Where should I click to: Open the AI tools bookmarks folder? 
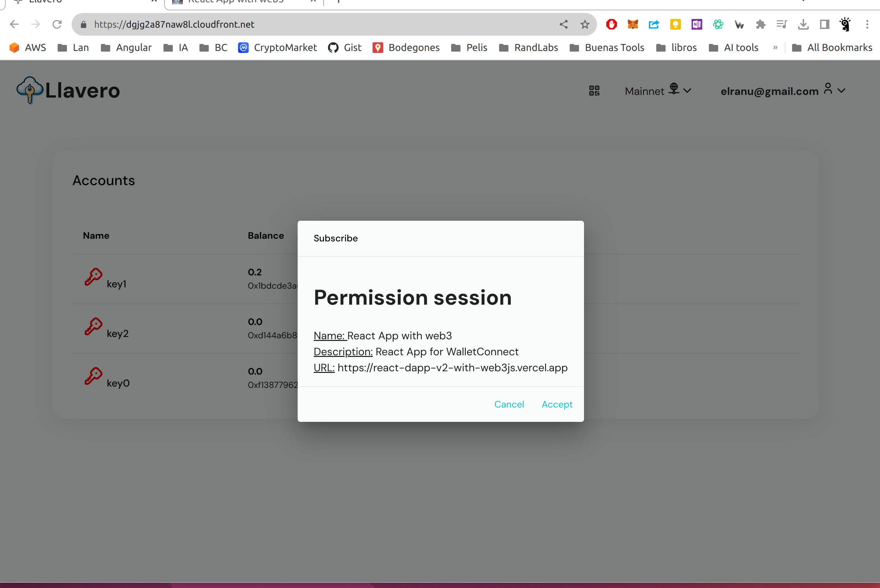tap(734, 48)
